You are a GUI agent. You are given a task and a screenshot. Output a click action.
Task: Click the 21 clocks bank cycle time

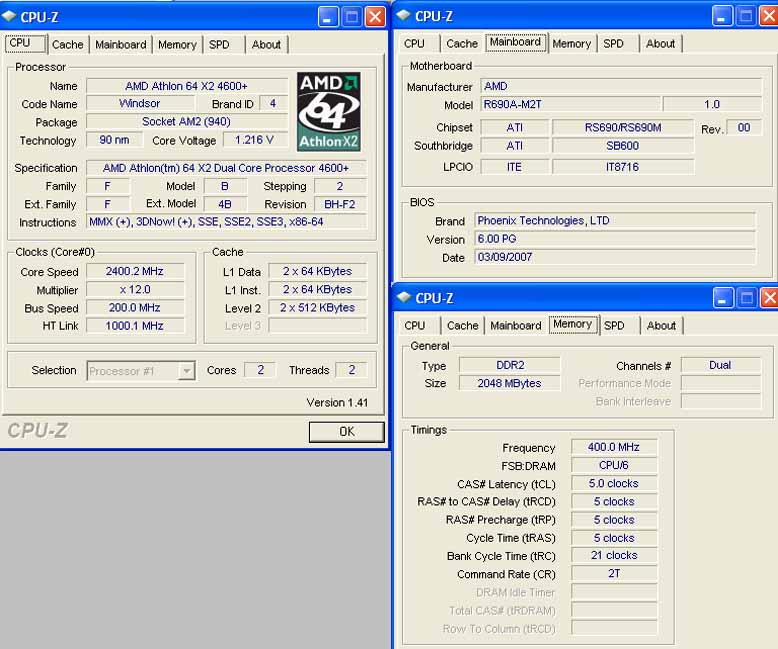614,556
